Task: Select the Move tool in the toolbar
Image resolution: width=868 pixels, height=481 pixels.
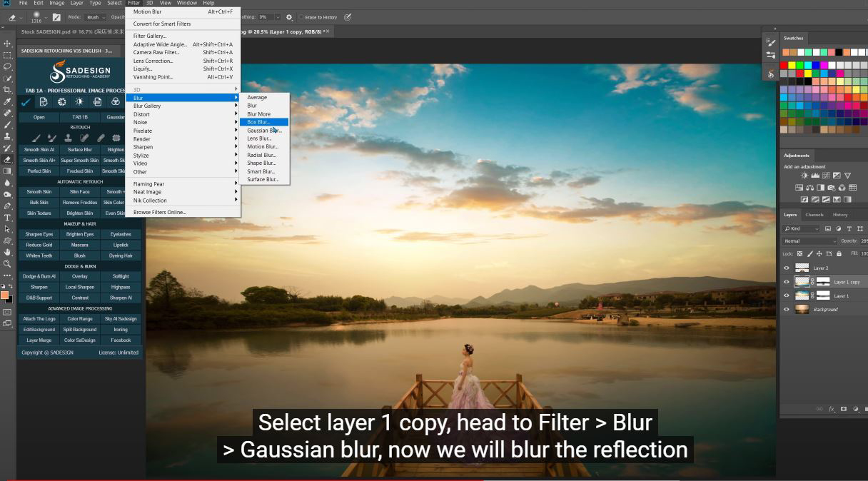Action: (x=8, y=44)
